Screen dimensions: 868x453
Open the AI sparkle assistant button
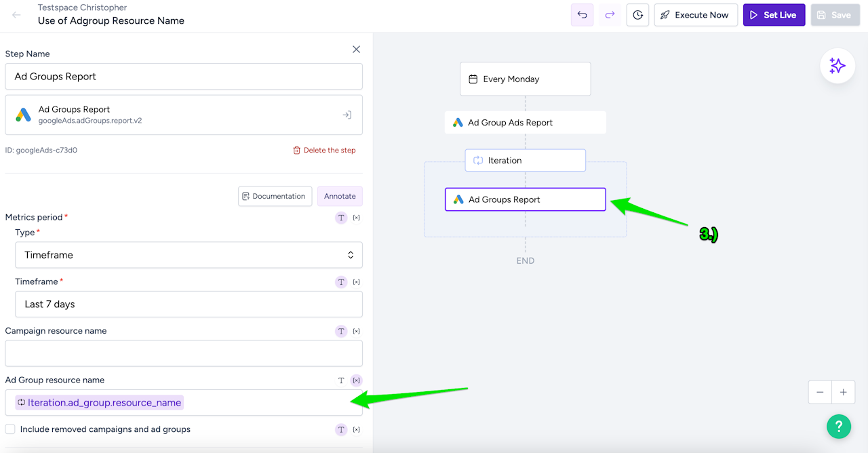pyautogui.click(x=837, y=66)
